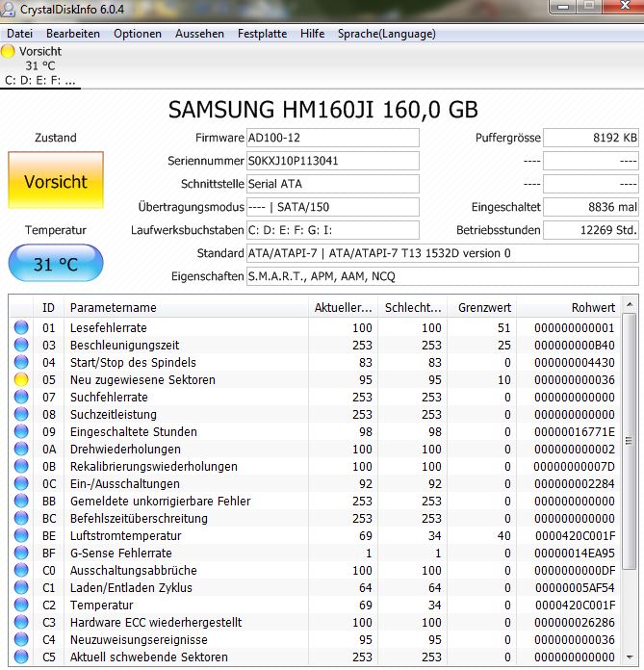Click the Seriennummer field S0KXJ10P113041

333,161
